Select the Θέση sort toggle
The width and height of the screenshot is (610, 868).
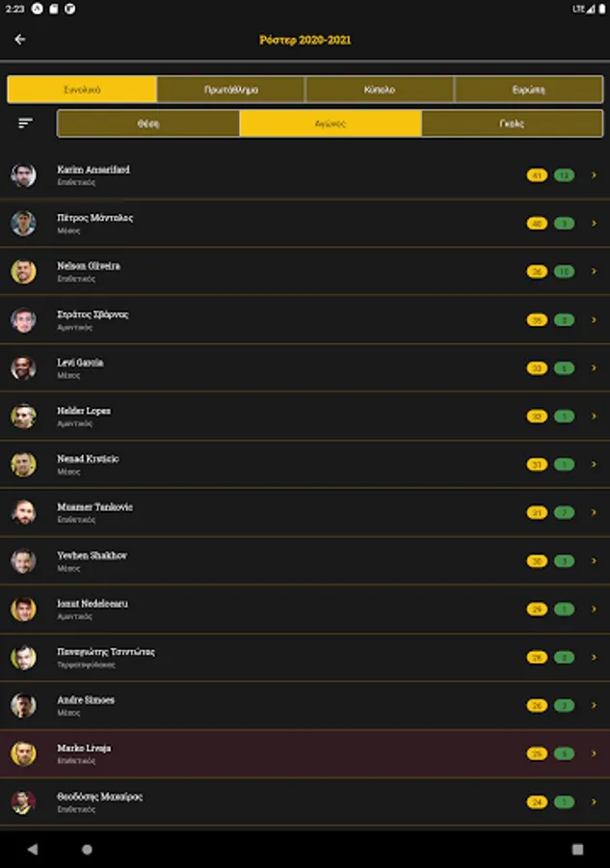pos(148,122)
